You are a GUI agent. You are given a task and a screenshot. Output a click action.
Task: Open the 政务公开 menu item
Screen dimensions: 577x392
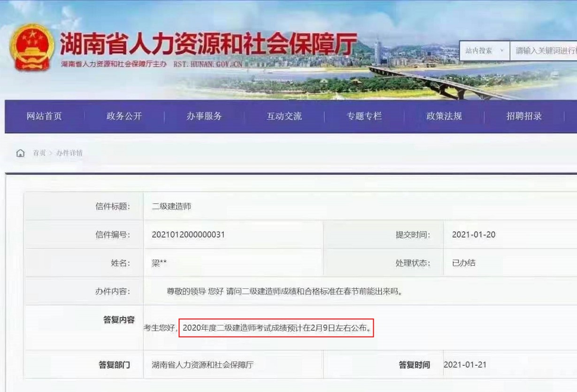click(x=123, y=116)
